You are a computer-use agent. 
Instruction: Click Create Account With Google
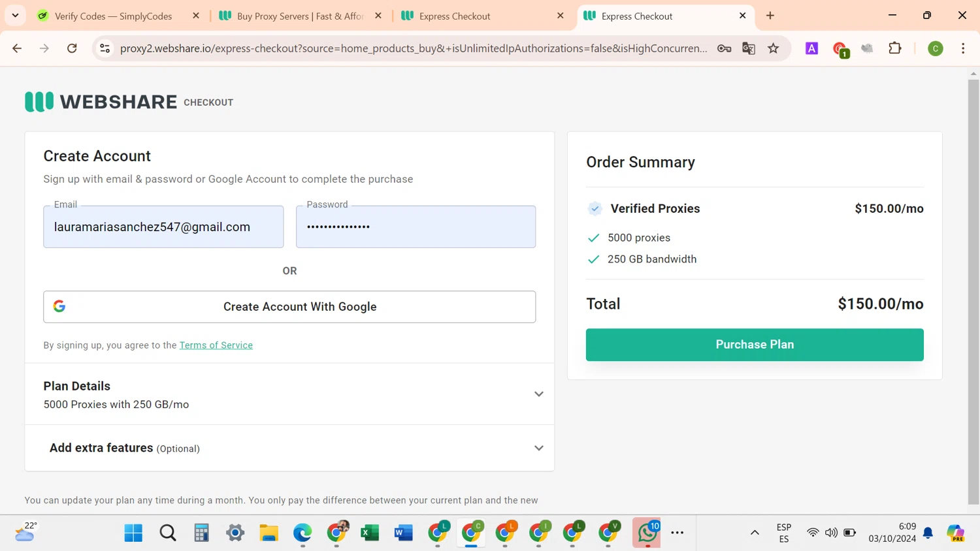[289, 307]
